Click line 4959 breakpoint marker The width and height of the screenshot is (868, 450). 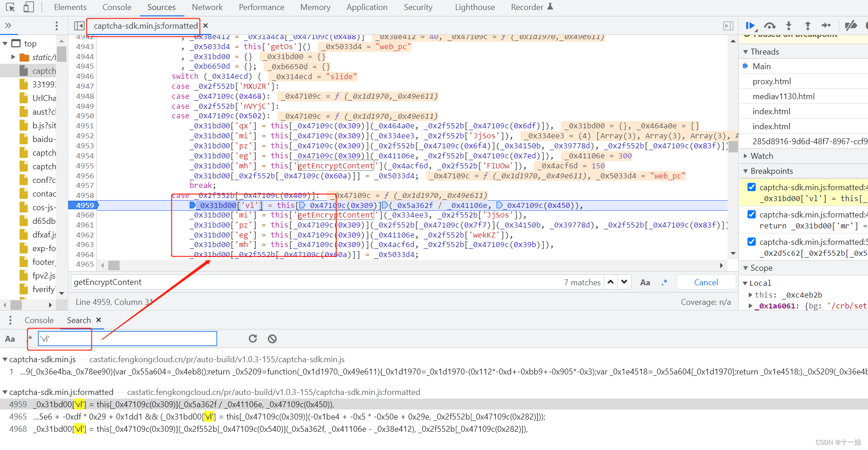(84, 205)
